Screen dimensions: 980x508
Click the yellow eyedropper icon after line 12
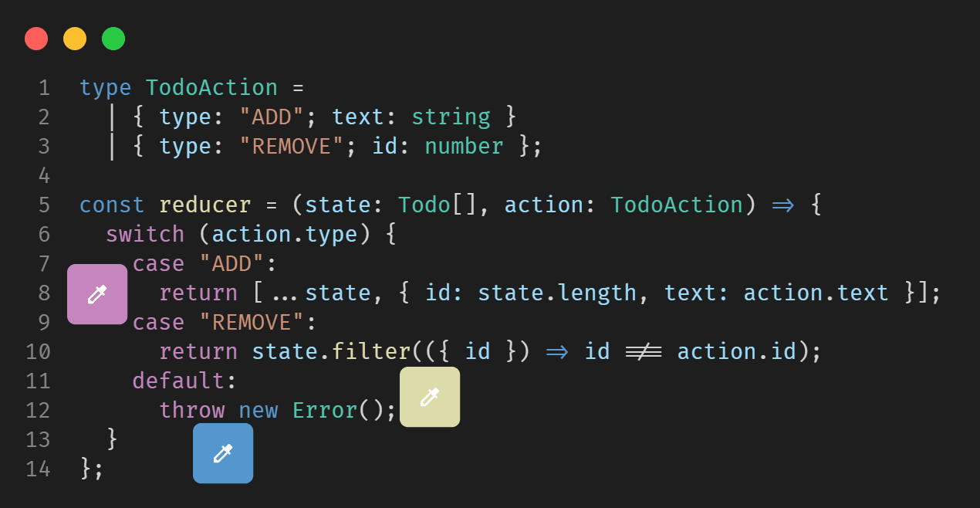click(430, 397)
